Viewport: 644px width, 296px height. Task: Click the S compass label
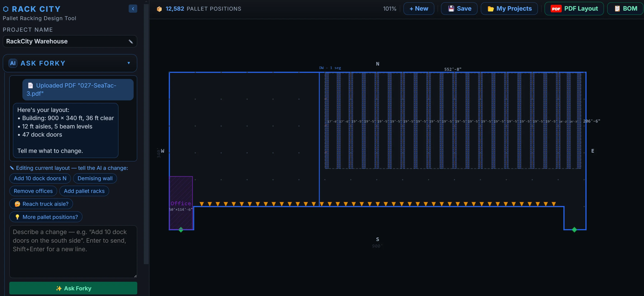tap(377, 239)
